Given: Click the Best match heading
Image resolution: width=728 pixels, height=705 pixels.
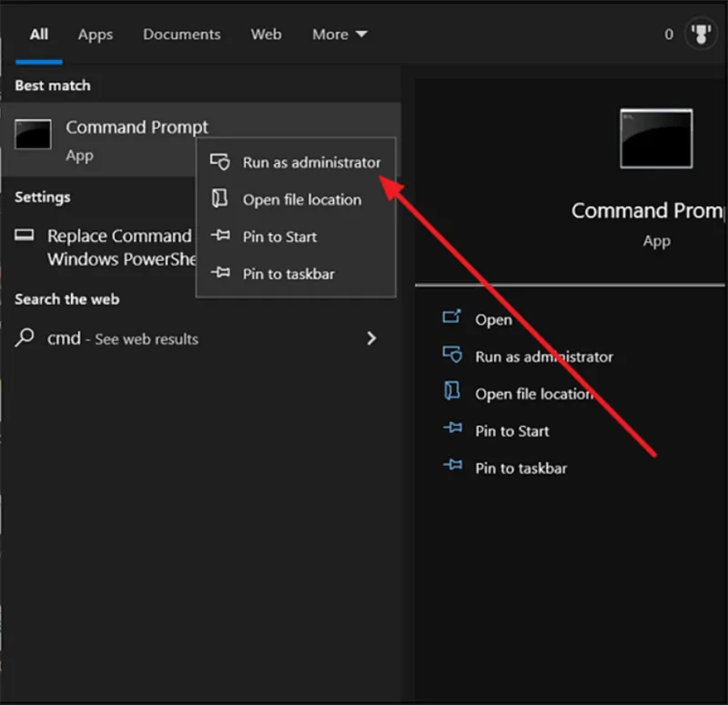Looking at the screenshot, I should 53,86.
